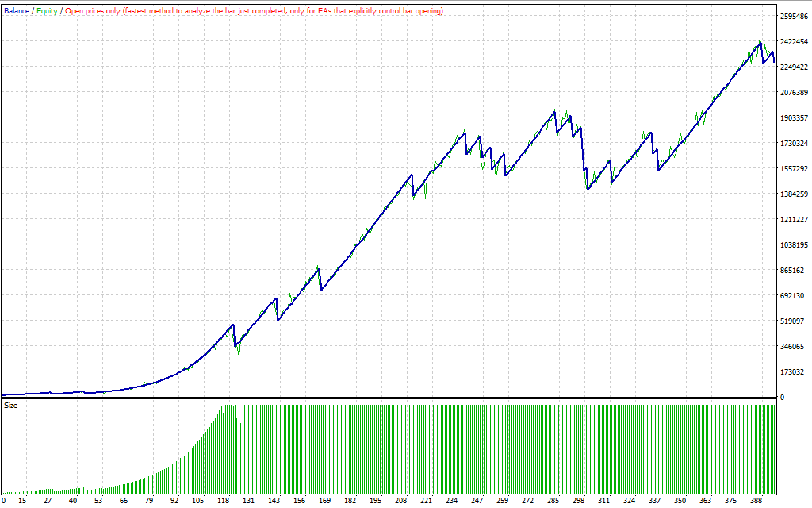The width and height of the screenshot is (812, 508).
Task: Click the blue Balance legend label
Action: pos(17,11)
